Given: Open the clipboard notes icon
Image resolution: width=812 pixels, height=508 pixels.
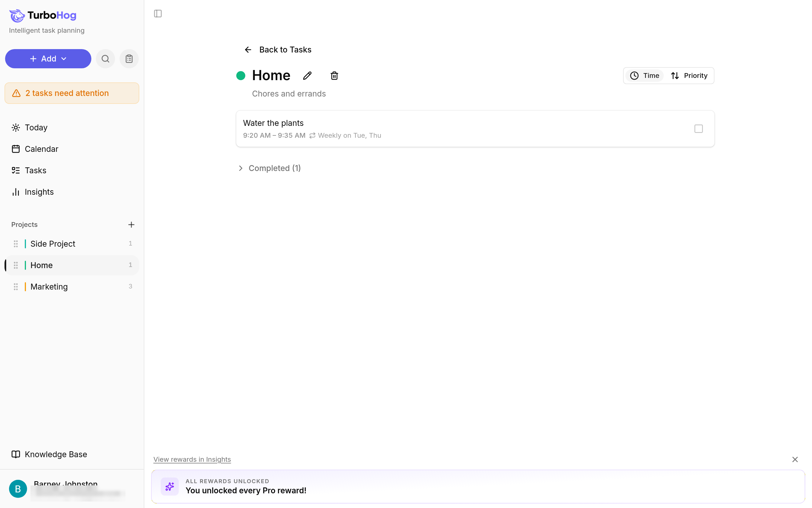Looking at the screenshot, I should tap(129, 59).
